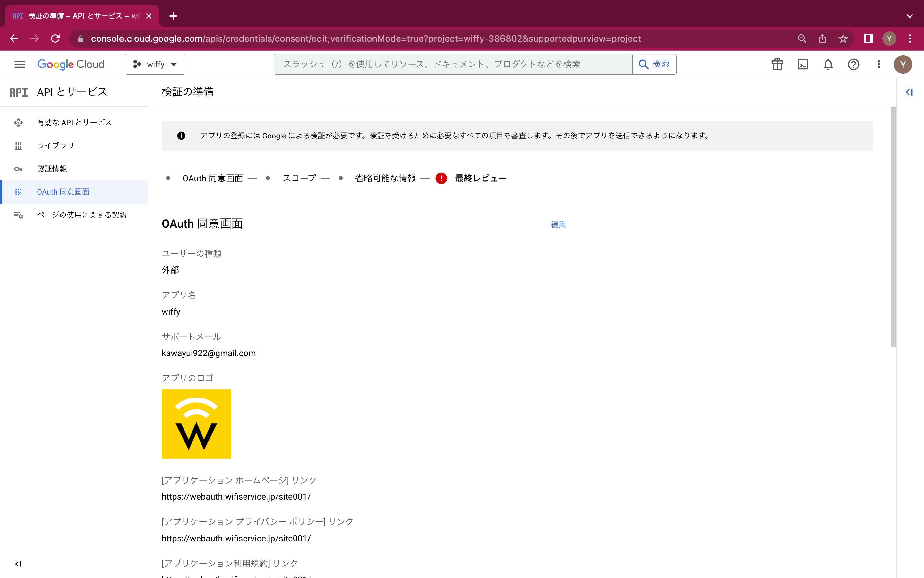Click the Google Cloud logo
This screenshot has height=578, width=924.
pos(71,64)
